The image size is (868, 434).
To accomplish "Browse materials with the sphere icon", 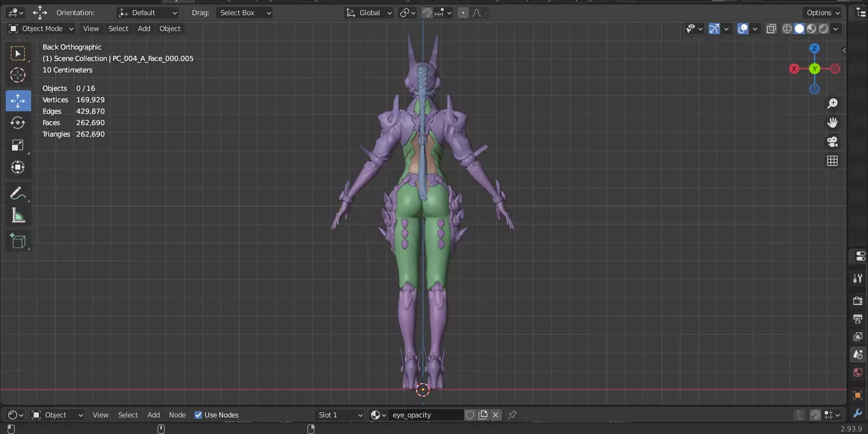I will [379, 415].
